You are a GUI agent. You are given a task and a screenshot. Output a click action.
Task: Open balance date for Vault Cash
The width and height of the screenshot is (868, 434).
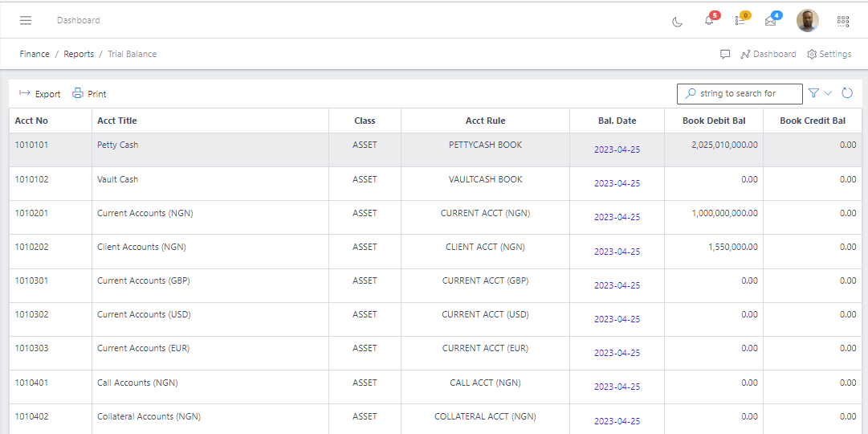coord(617,183)
